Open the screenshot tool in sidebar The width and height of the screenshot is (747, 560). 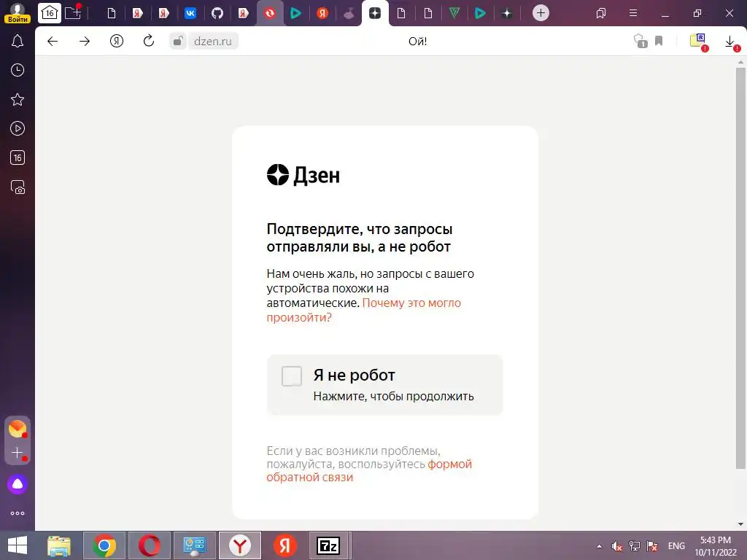coord(18,187)
